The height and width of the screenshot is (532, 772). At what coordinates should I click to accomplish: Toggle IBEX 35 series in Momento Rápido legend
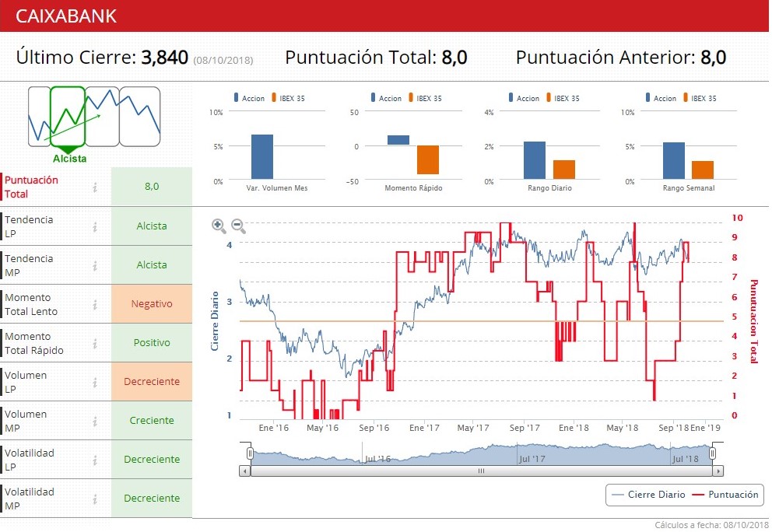[425, 98]
